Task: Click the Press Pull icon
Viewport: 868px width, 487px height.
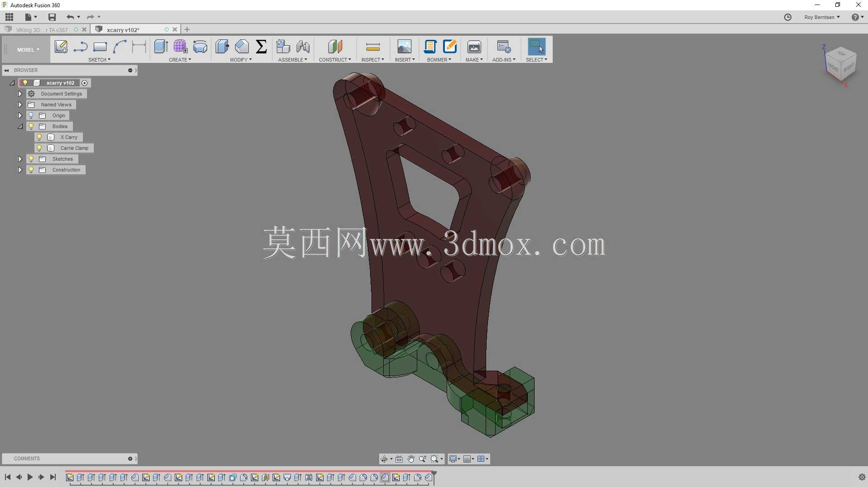Action: (222, 47)
